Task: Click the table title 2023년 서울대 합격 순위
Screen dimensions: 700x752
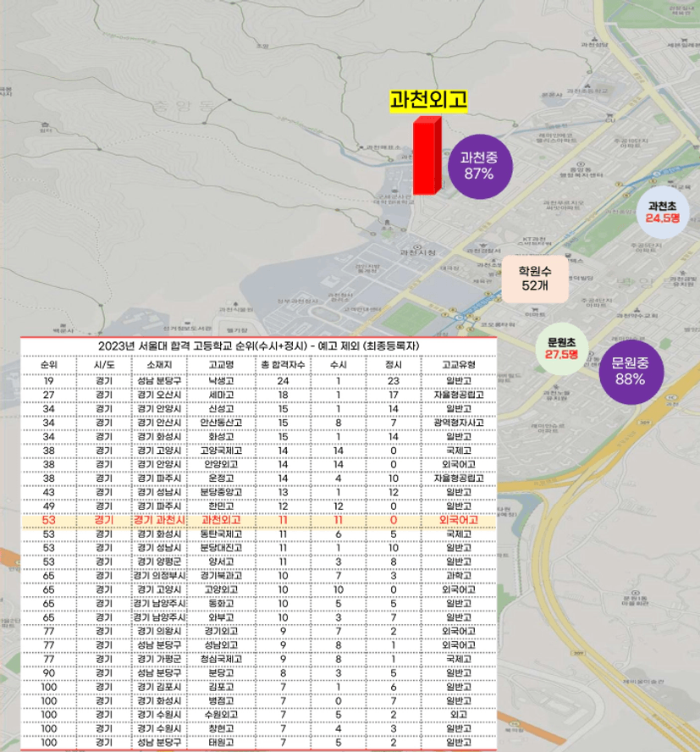Action: 259,346
